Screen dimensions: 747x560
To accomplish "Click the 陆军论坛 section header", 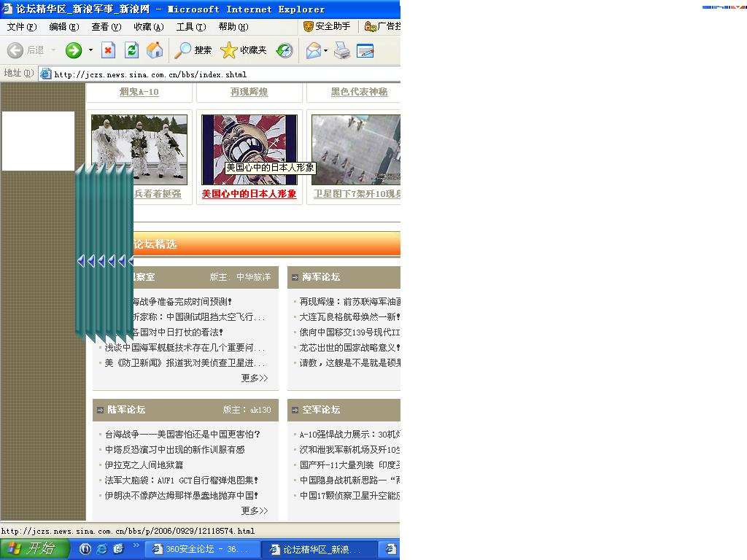I will [126, 410].
